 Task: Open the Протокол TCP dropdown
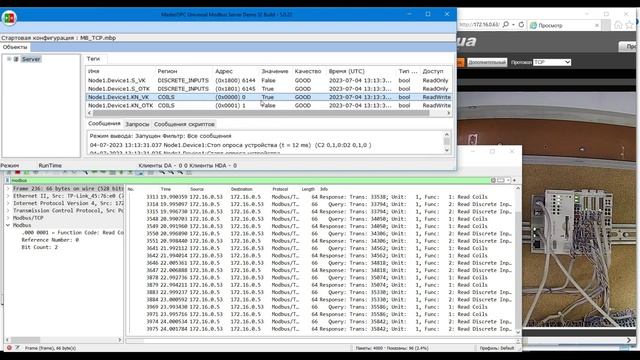(x=552, y=62)
